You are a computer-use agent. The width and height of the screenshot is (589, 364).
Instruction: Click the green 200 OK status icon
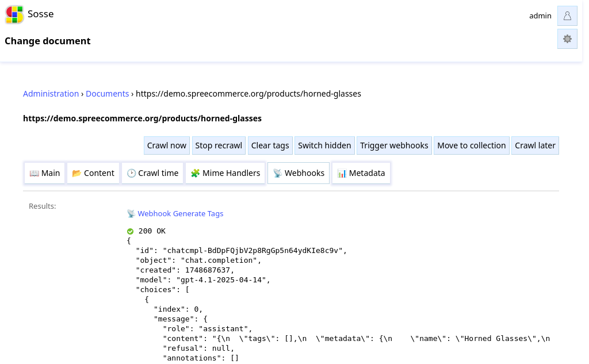click(x=131, y=231)
